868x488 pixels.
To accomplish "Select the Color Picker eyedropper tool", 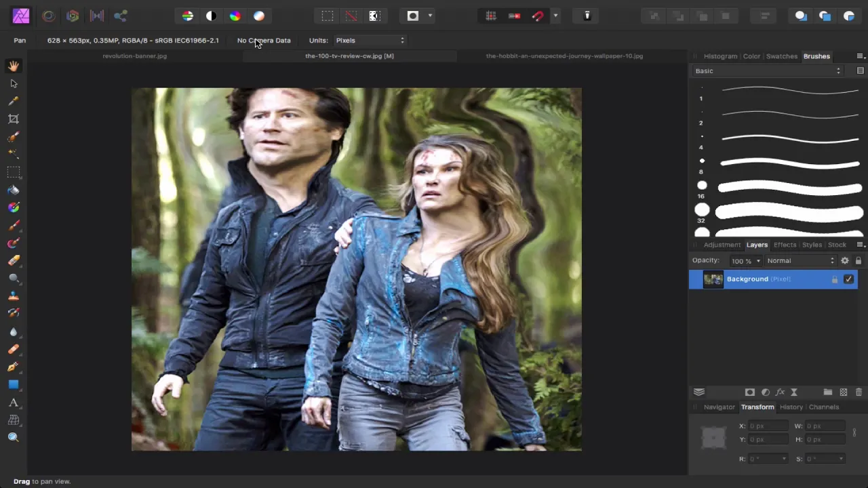I will pyautogui.click(x=14, y=101).
